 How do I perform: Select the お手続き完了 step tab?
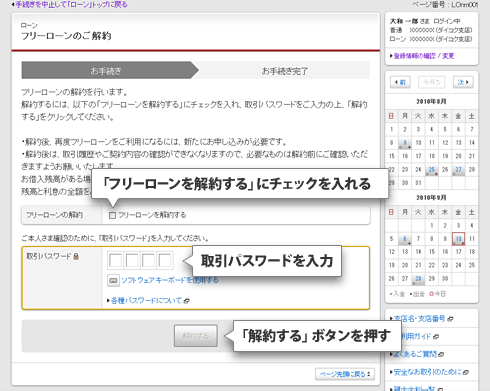tap(284, 70)
